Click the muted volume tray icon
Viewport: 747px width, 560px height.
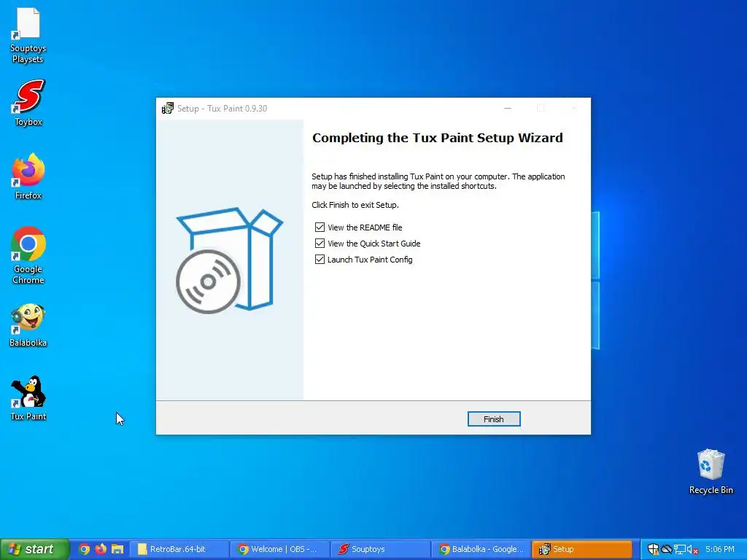click(693, 549)
